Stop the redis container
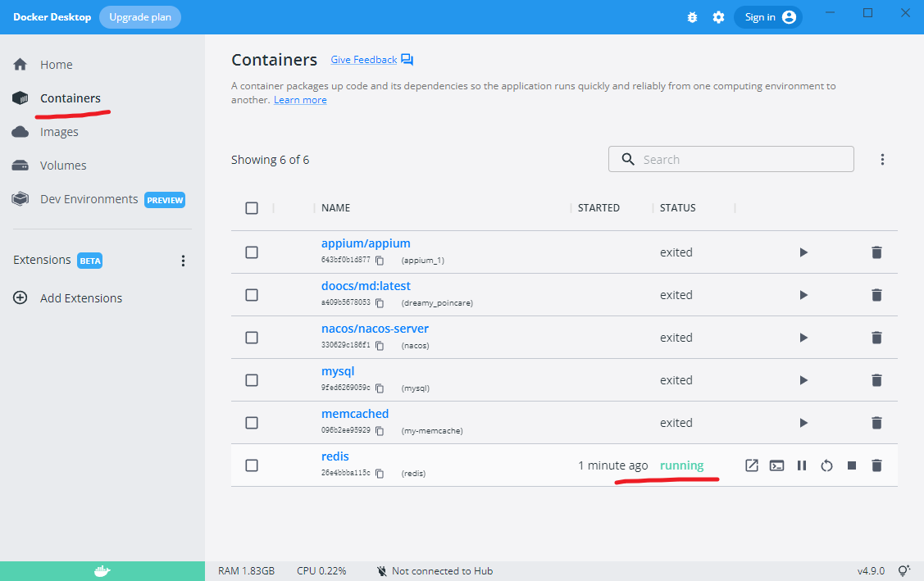 point(852,465)
